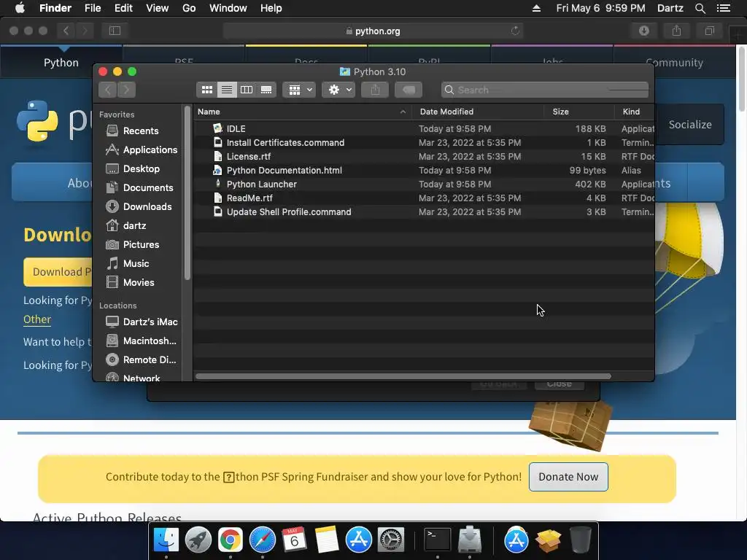Open System Preferences from the Dock

click(391, 540)
